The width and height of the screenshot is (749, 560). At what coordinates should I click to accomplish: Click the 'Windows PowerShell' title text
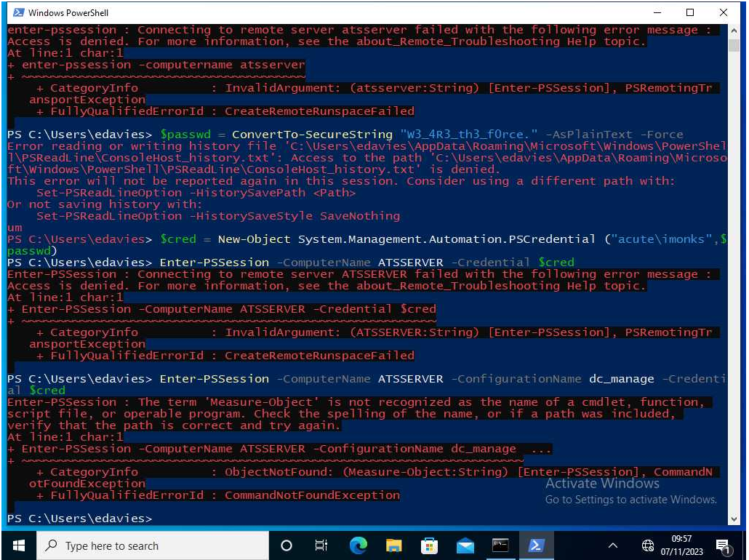(x=68, y=13)
